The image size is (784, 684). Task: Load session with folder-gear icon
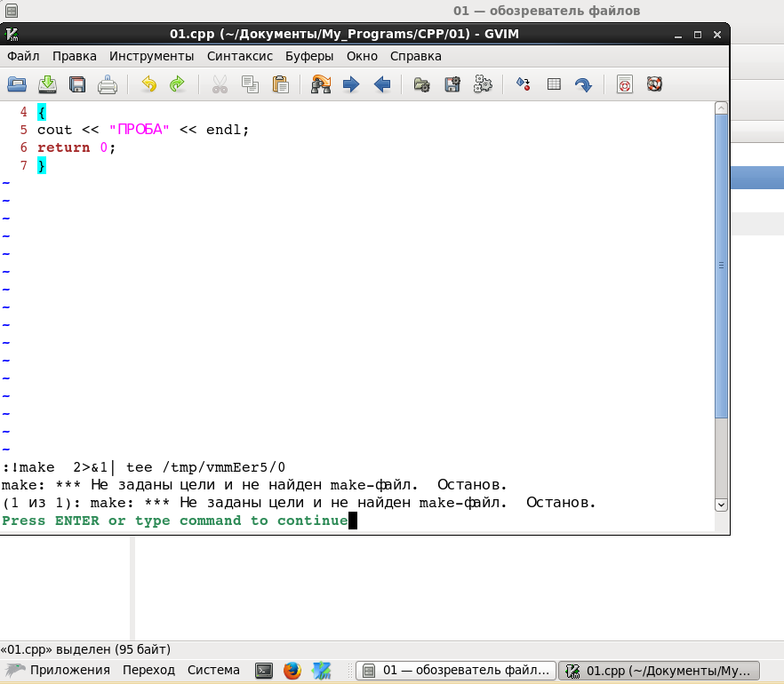422,84
